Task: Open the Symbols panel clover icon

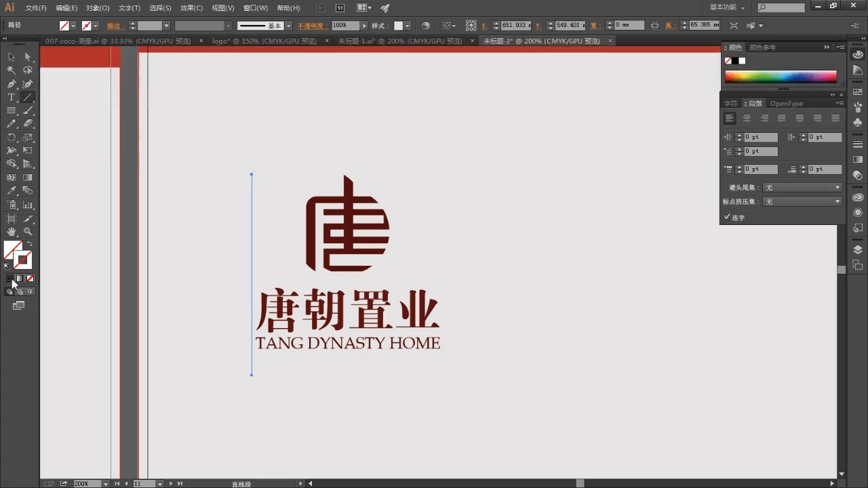Action: click(858, 123)
